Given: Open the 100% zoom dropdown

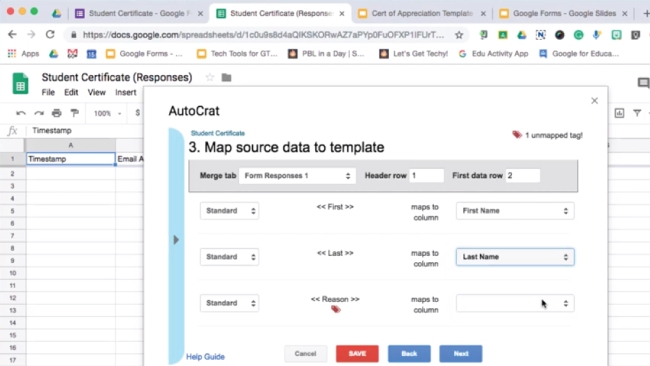Looking at the screenshot, I should 107,113.
